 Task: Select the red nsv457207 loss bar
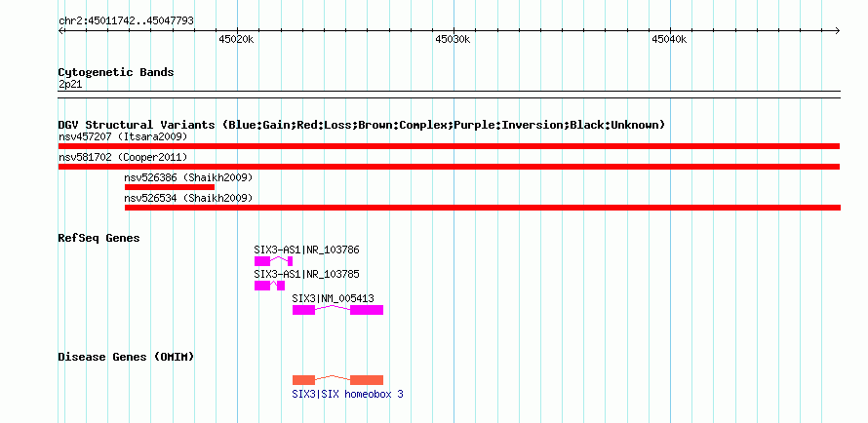pyautogui.click(x=449, y=146)
